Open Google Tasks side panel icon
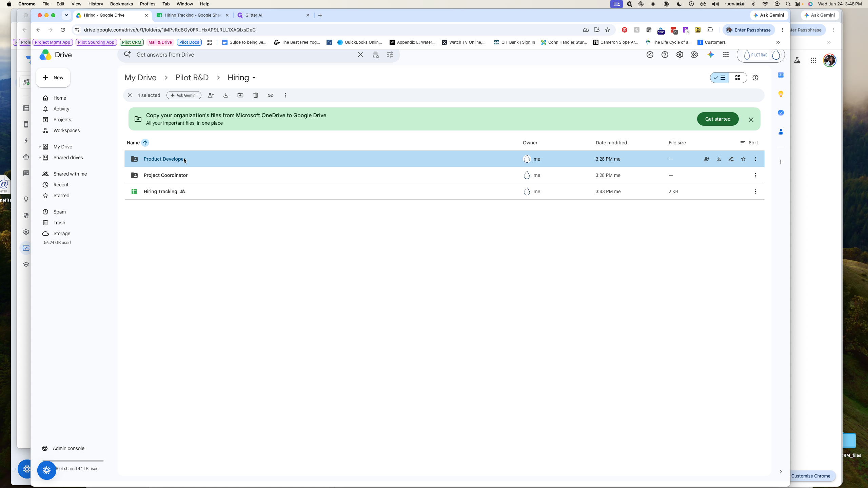The width and height of the screenshot is (868, 488). (781, 113)
